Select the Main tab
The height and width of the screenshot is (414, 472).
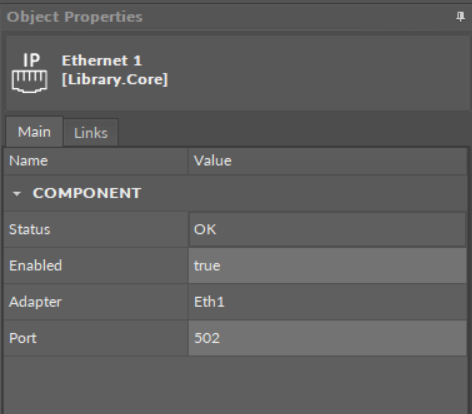34,132
